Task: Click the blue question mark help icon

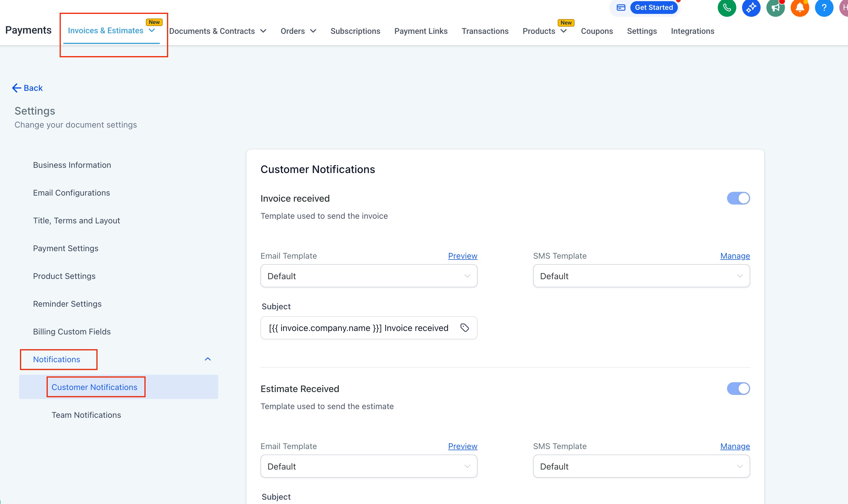Action: (824, 8)
